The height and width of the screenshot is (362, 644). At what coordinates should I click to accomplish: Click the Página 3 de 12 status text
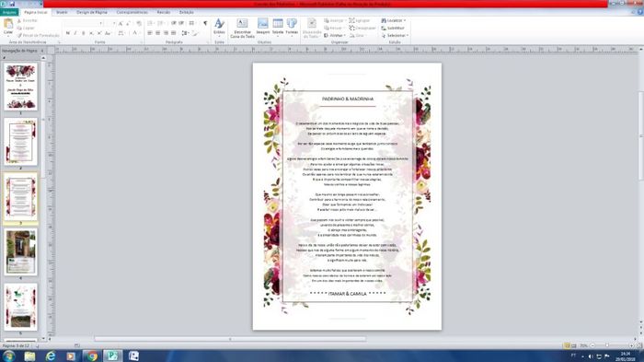pyautogui.click(x=16, y=346)
